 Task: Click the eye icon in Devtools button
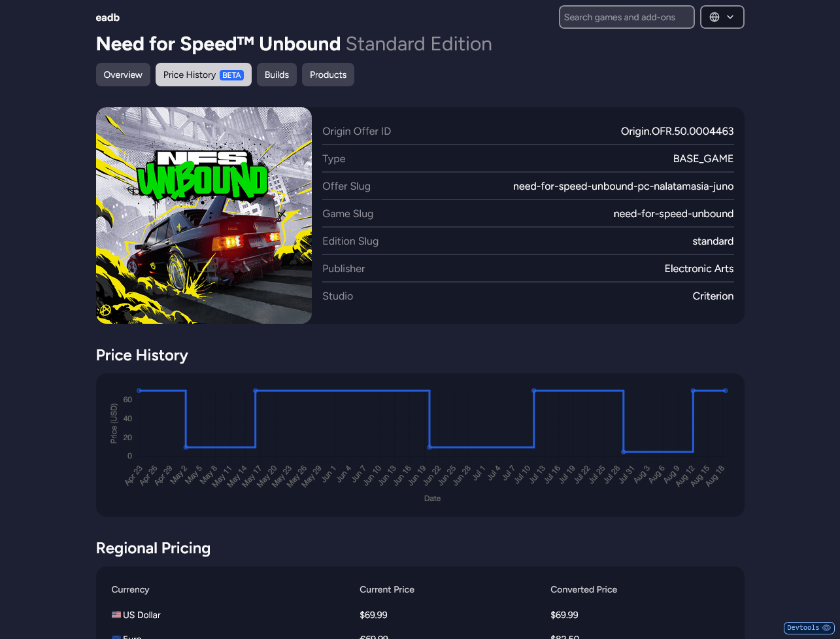click(x=826, y=628)
